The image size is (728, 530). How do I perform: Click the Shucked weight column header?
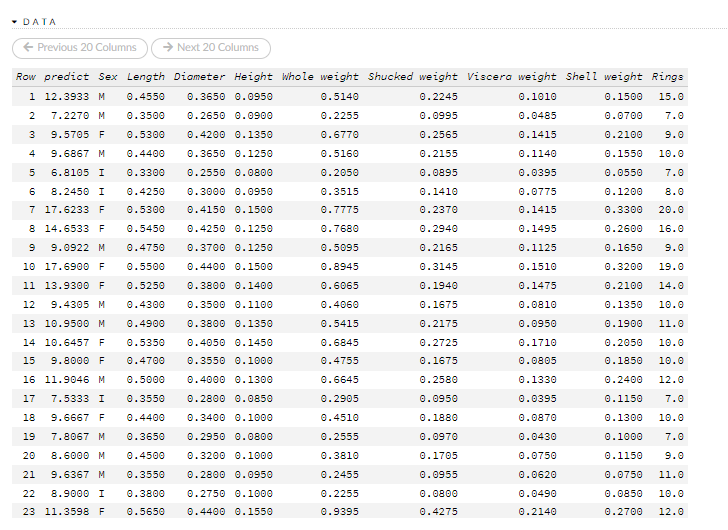click(413, 77)
